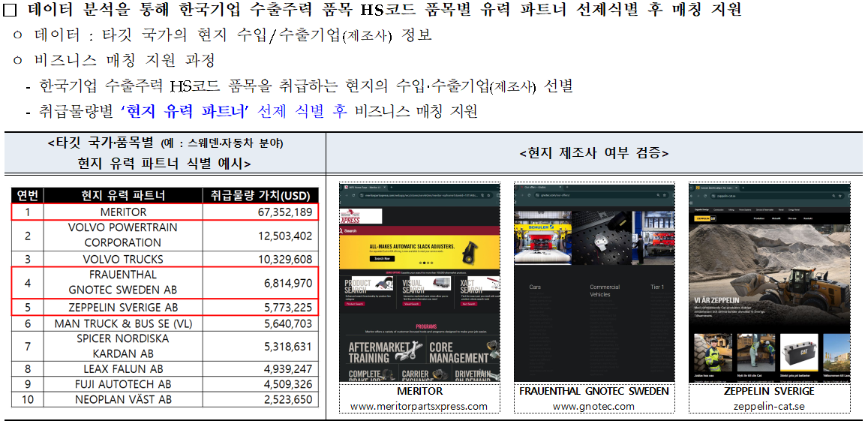Viewport: 868px width, 427px height.
Task: Click value '2,523,650' in table
Action: point(288,399)
